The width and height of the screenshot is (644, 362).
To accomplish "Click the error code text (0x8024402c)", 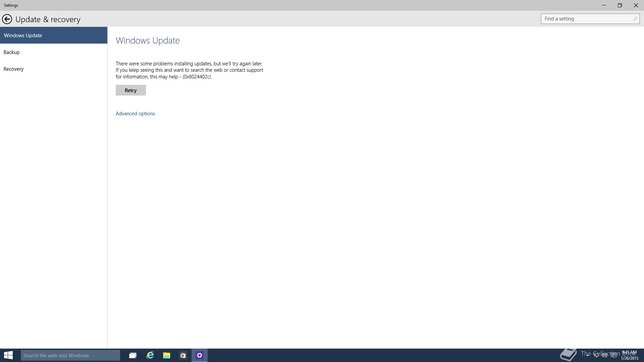I will point(197,77).
